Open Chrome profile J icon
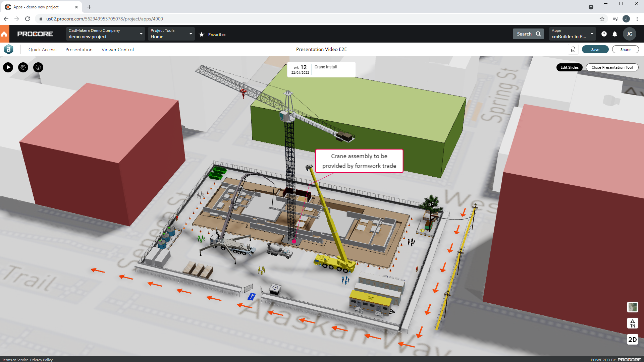The image size is (644, 362). [x=626, y=19]
